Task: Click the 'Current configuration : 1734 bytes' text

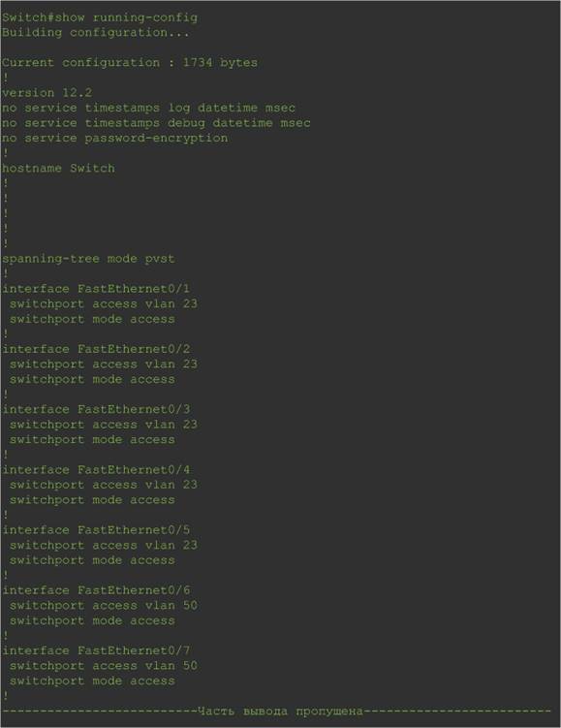Action: pos(130,63)
